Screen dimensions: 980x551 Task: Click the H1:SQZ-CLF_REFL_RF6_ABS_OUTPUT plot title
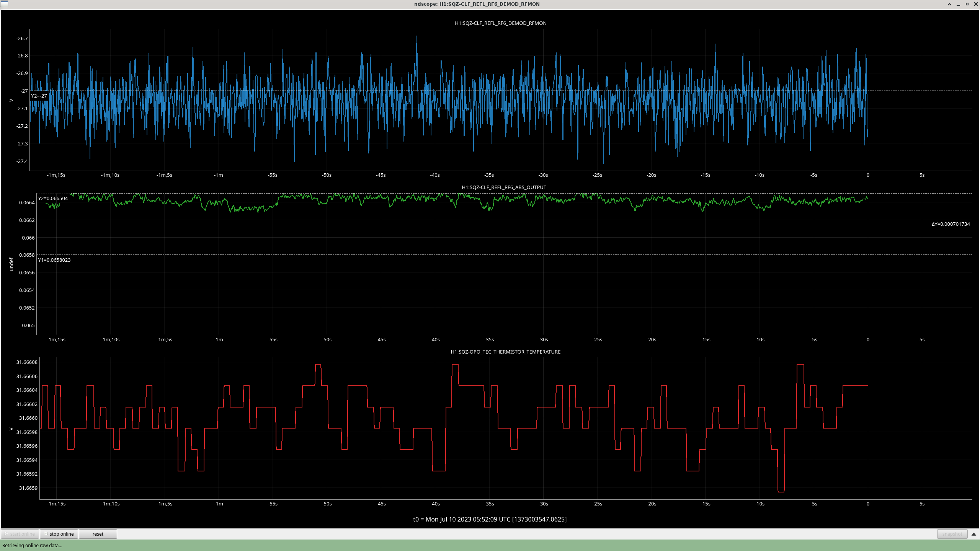point(504,187)
